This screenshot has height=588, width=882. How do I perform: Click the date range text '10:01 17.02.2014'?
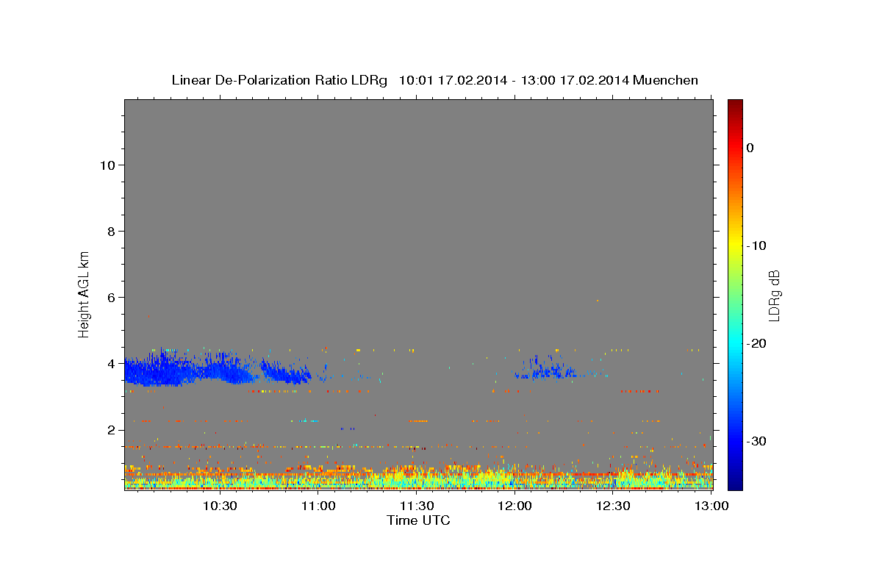point(453,80)
